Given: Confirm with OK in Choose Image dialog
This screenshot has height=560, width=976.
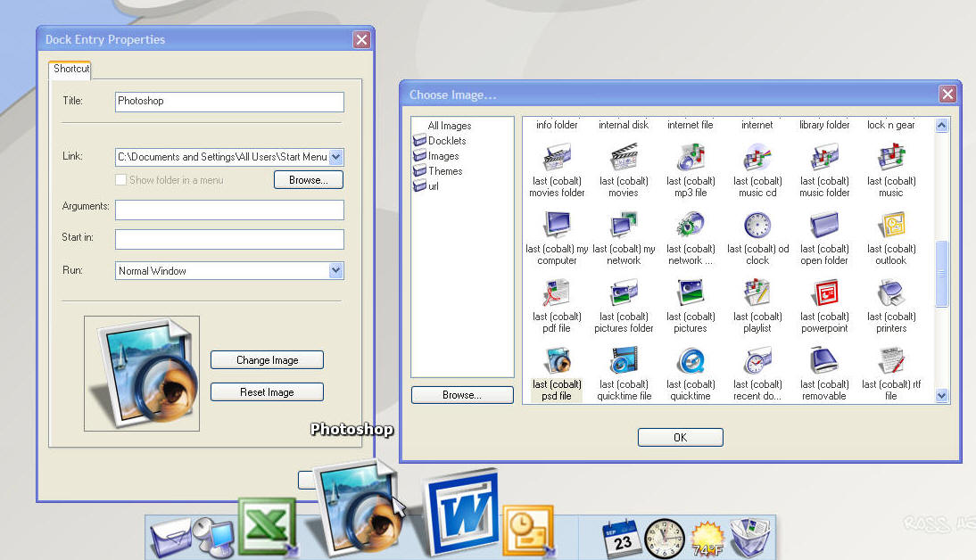Looking at the screenshot, I should (x=681, y=438).
